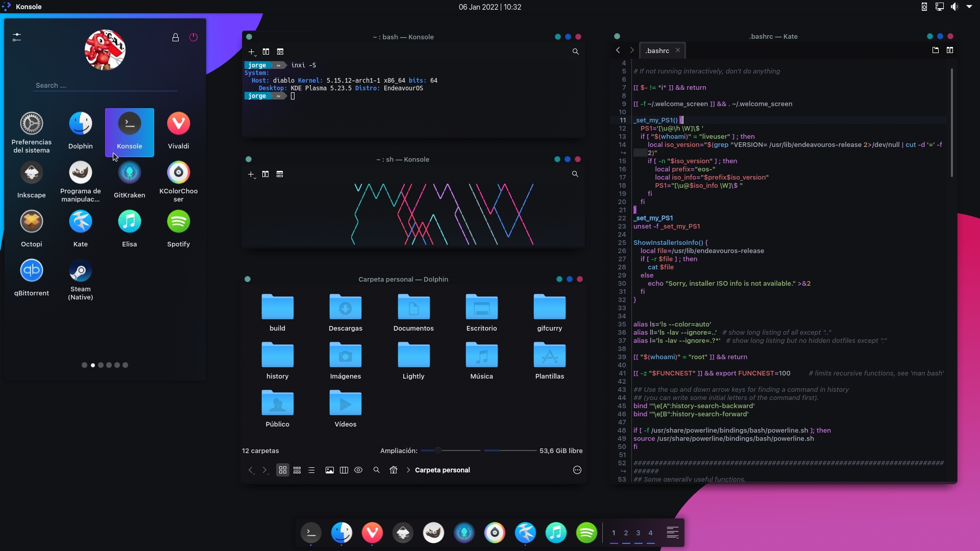Switch to virtual desktop 3 in dock
This screenshot has width=980, height=551.
pyautogui.click(x=639, y=533)
